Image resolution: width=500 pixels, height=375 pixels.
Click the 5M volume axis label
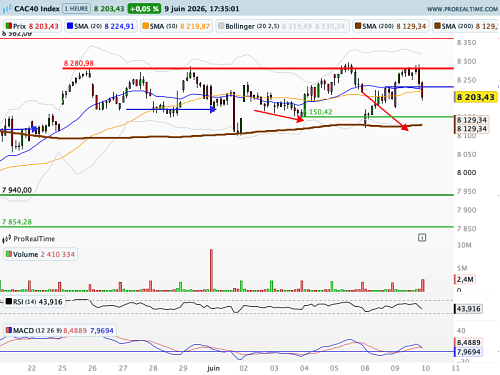pos(462,268)
